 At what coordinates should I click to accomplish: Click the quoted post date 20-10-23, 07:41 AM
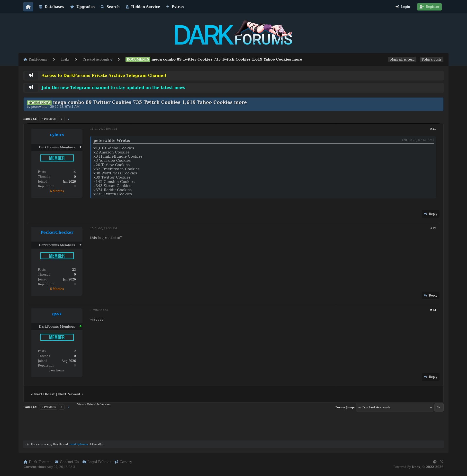(418, 140)
